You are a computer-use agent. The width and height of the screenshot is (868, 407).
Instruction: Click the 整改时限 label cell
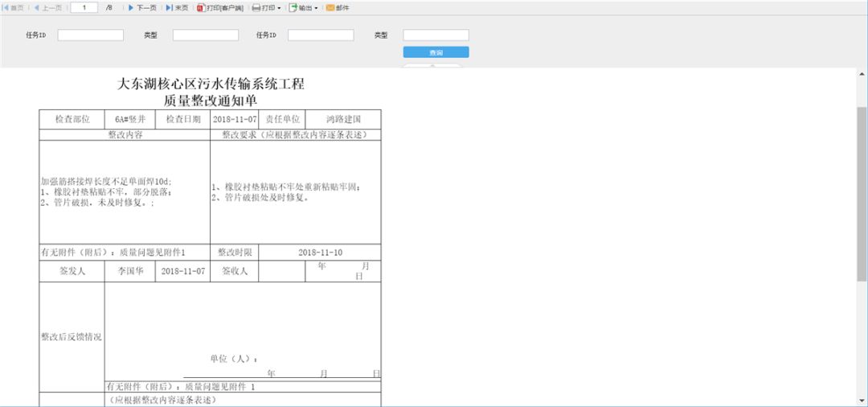[235, 253]
